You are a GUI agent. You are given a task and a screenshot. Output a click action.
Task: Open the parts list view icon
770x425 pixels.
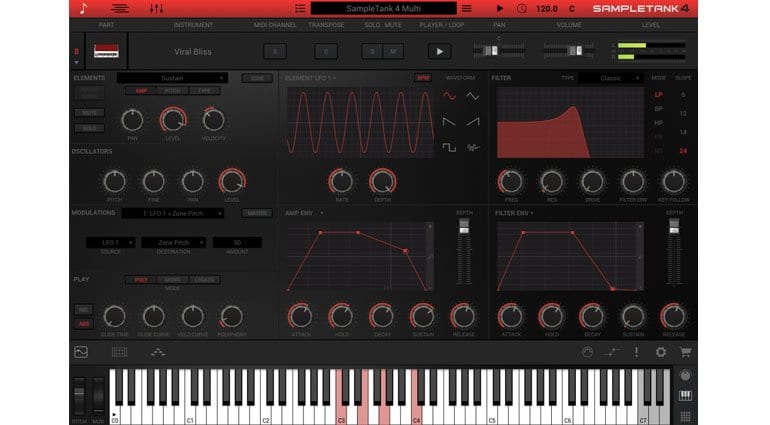(x=120, y=8)
